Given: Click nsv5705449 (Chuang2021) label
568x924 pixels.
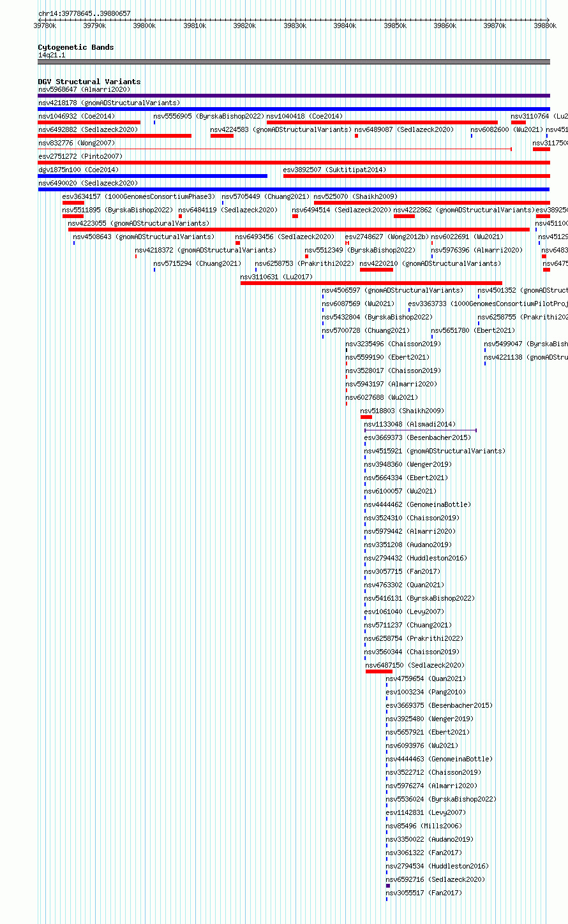Looking at the screenshot, I should (x=266, y=196).
